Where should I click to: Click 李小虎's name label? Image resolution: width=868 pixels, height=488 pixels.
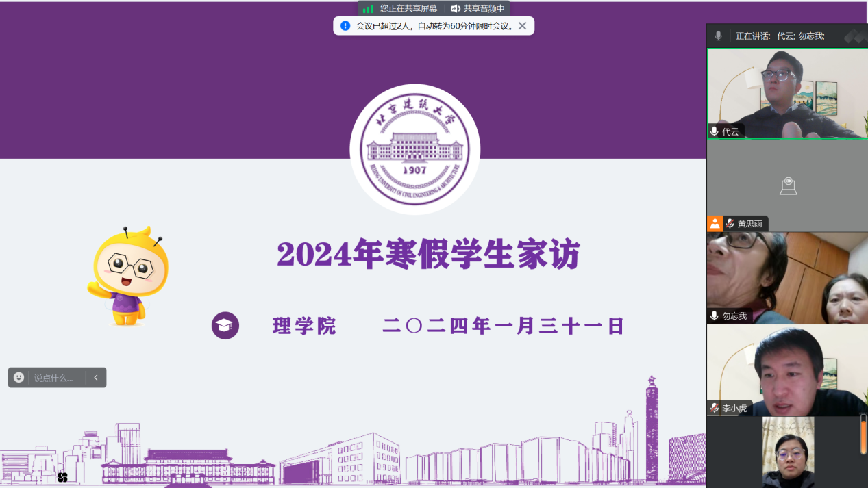(x=734, y=408)
